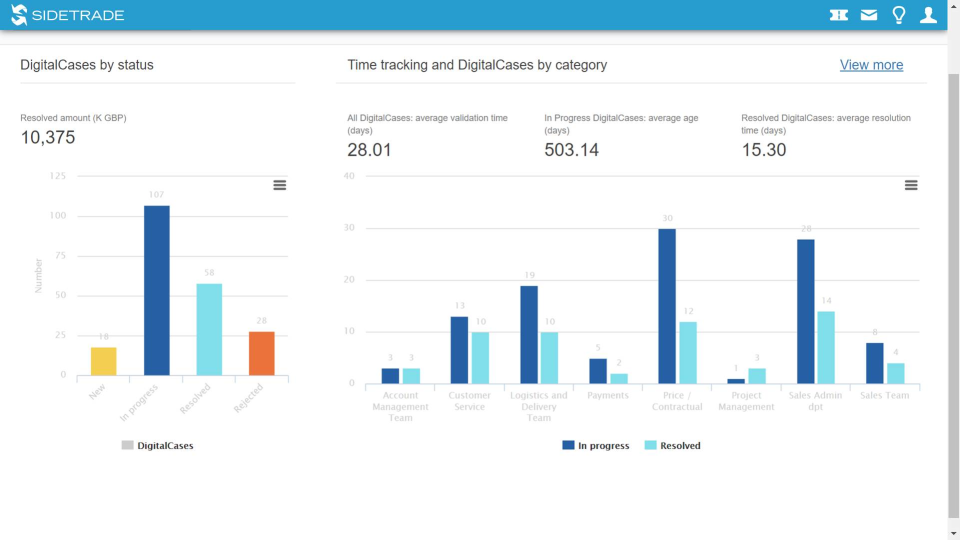Click scrollbar down arrow

click(x=953, y=534)
